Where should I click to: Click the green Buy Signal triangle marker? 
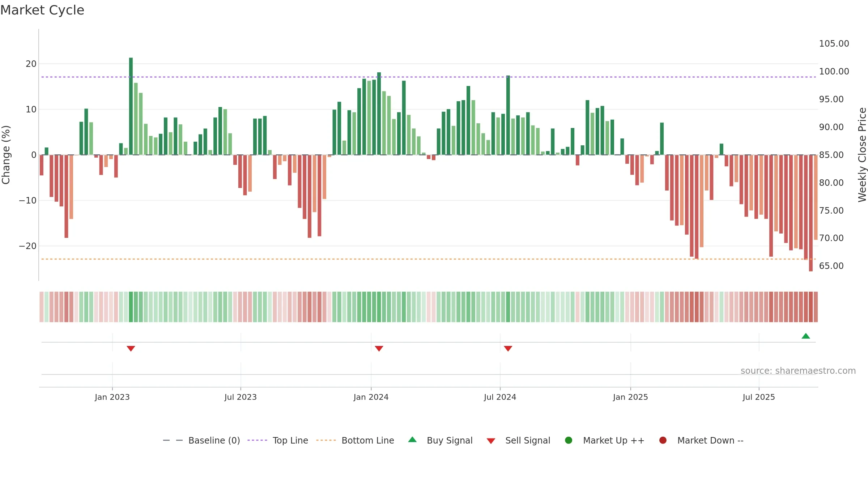806,336
